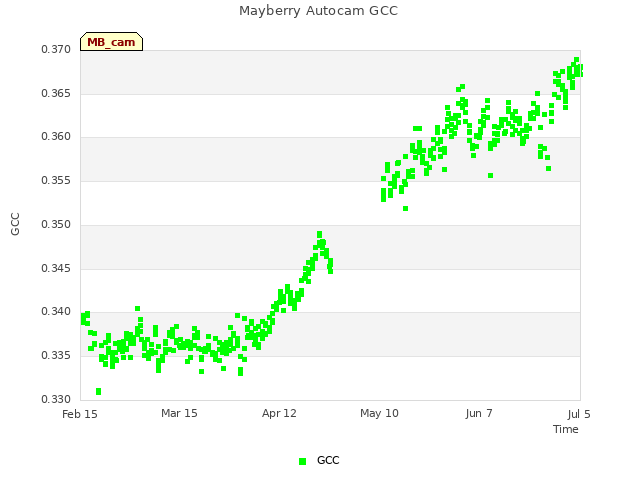Click the 0.370 y-axis label
Screen dimensions: 640x480
[x=56, y=49]
